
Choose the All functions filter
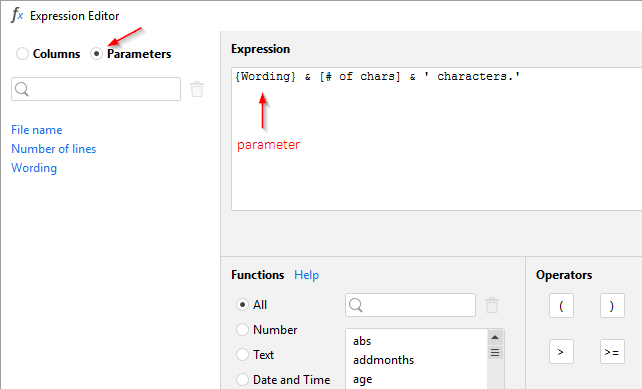coord(242,305)
